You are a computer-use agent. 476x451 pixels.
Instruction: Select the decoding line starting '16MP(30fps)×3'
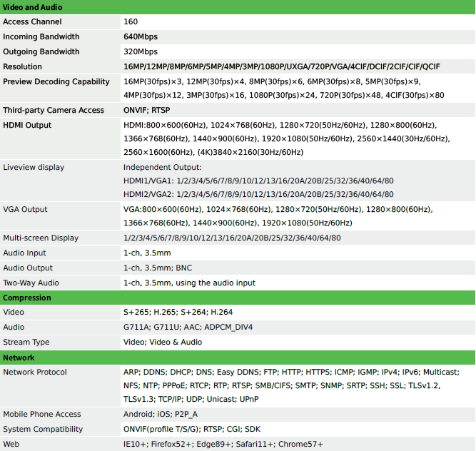pyautogui.click(x=272, y=81)
